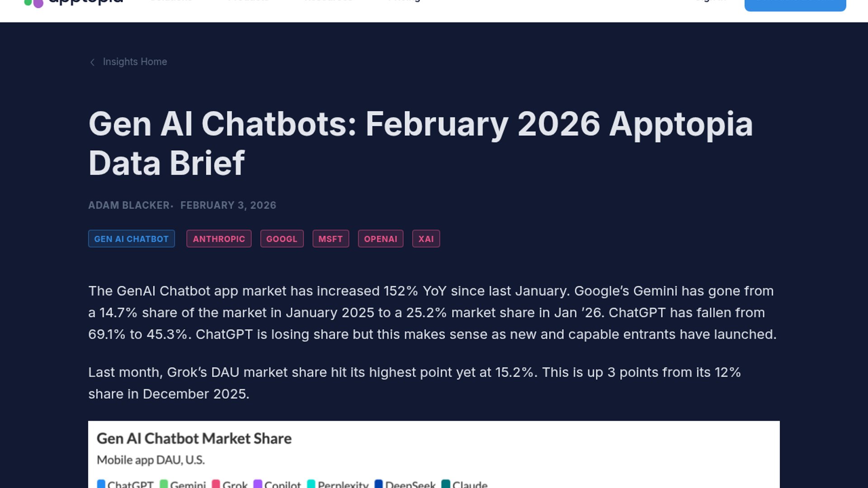Click the Gen AI Chatbot Market Share chart title
The image size is (868, 488).
pos(194,438)
